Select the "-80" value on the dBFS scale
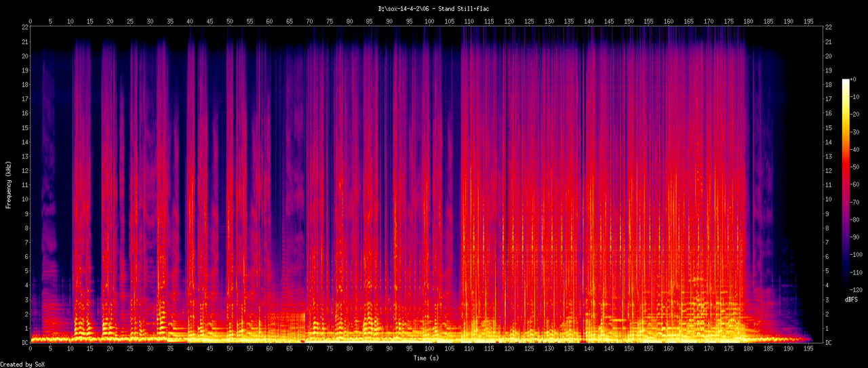Image resolution: width=868 pixels, height=368 pixels. 856,220
